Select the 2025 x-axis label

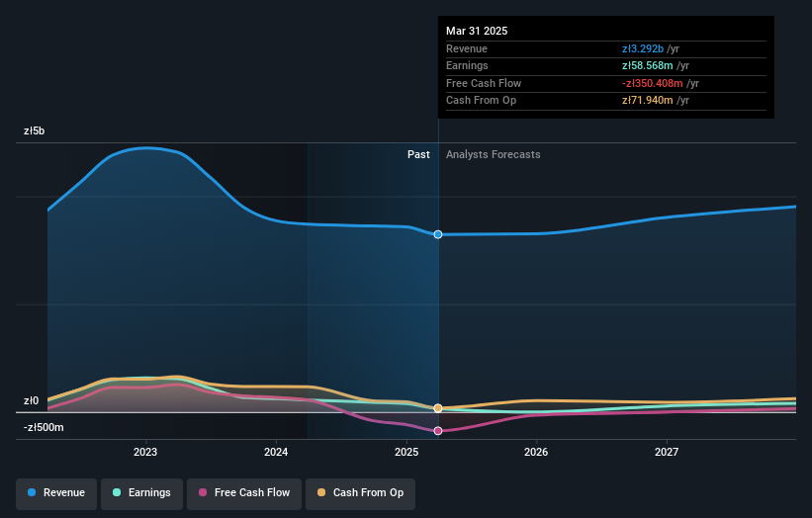(x=406, y=452)
